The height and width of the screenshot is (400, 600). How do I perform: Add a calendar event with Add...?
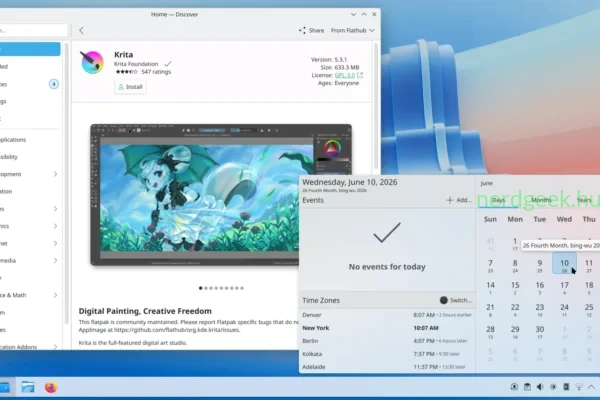tap(459, 200)
